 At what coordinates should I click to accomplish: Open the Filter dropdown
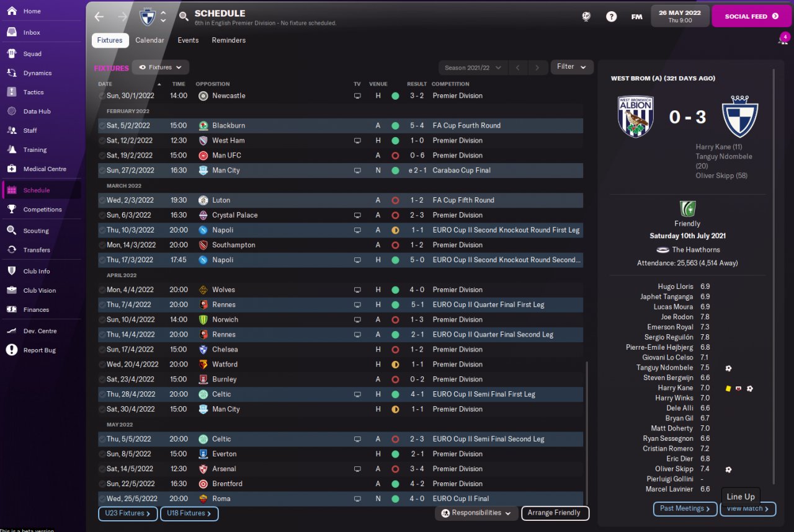(x=572, y=67)
